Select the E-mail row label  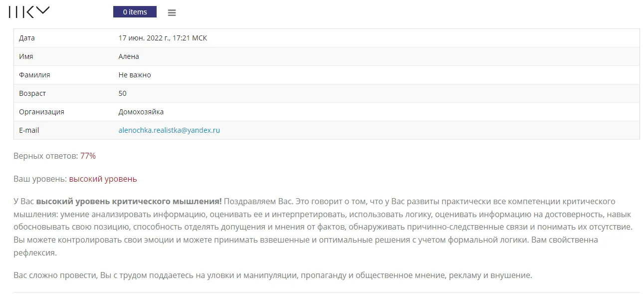coord(29,130)
